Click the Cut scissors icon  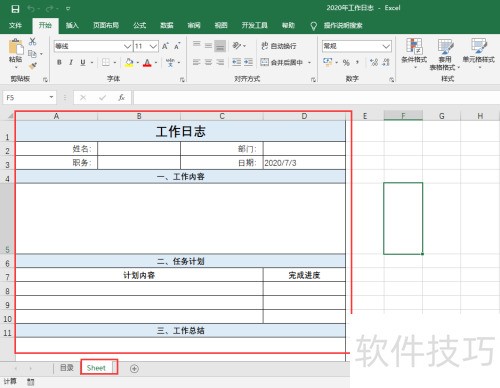(x=32, y=41)
